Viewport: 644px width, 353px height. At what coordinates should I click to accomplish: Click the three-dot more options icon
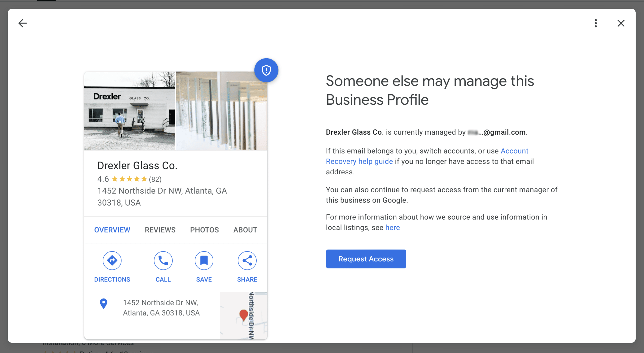[595, 23]
